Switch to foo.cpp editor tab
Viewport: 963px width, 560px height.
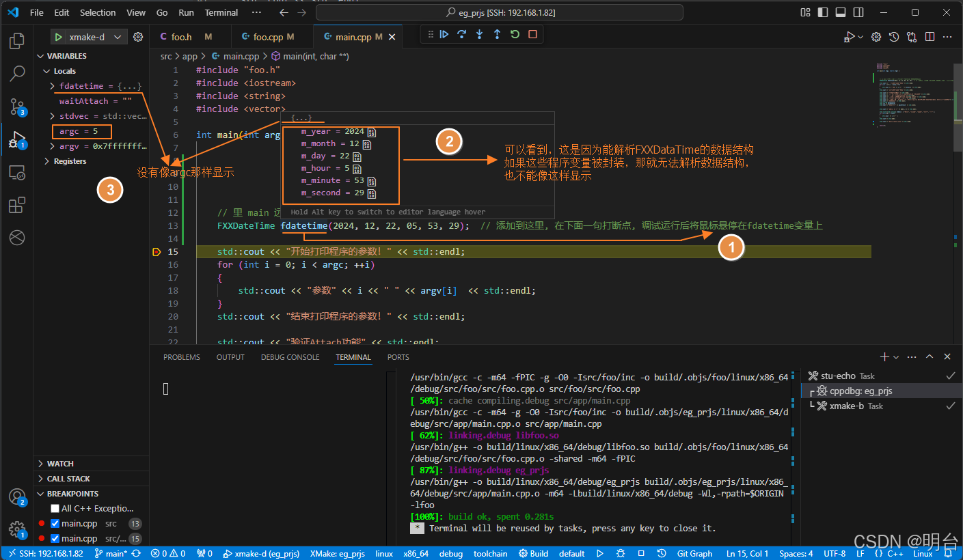point(273,37)
